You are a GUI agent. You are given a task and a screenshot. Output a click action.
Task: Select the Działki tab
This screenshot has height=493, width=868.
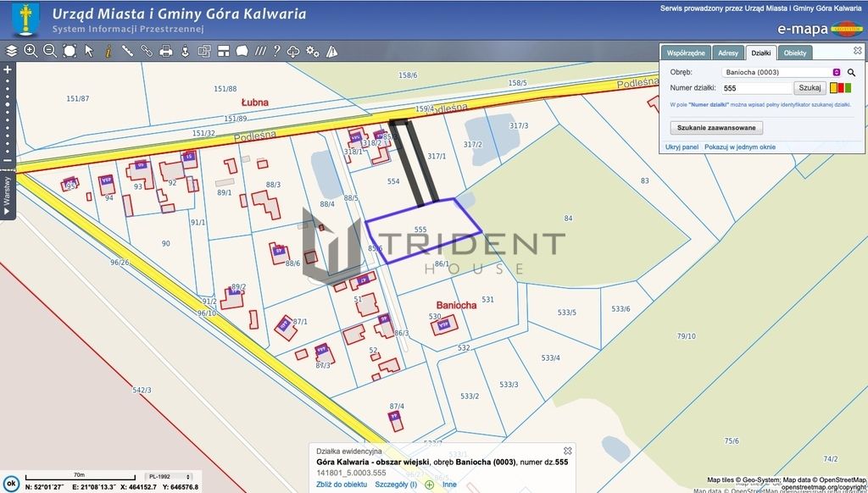point(761,53)
